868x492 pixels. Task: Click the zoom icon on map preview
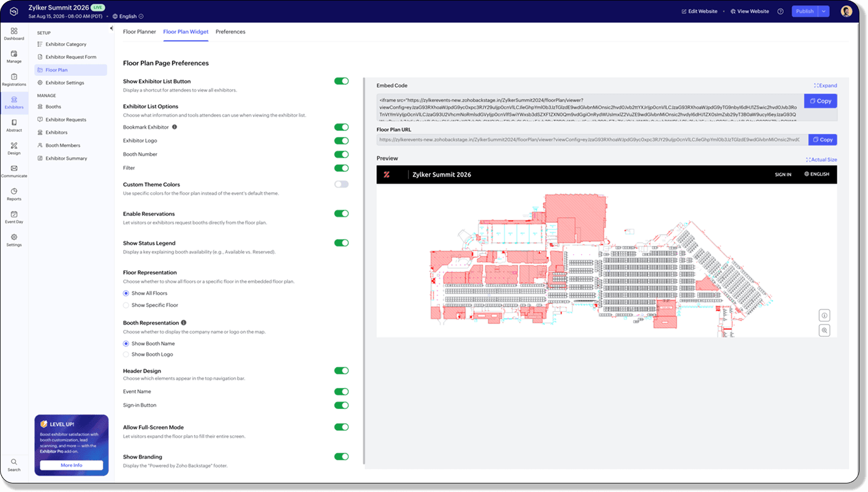point(824,330)
